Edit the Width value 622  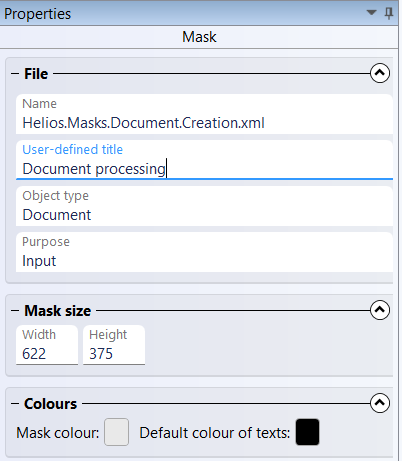pos(47,345)
